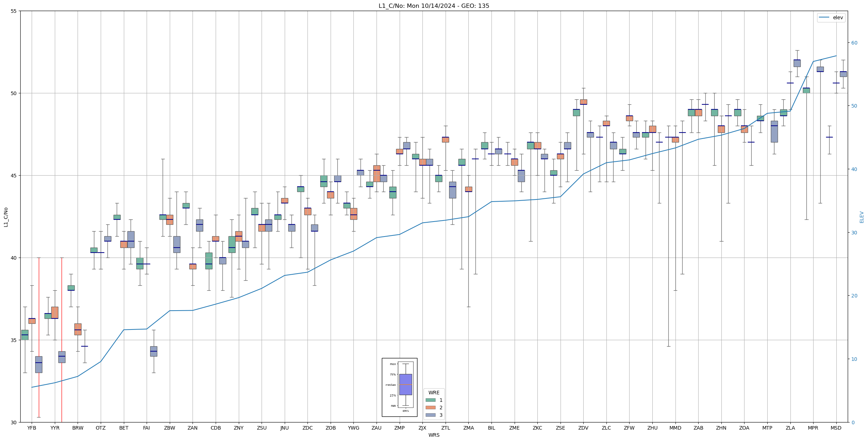Image resolution: width=868 pixels, height=441 pixels.
Task: Click the 'WRE' legend title
Action: pyautogui.click(x=434, y=393)
